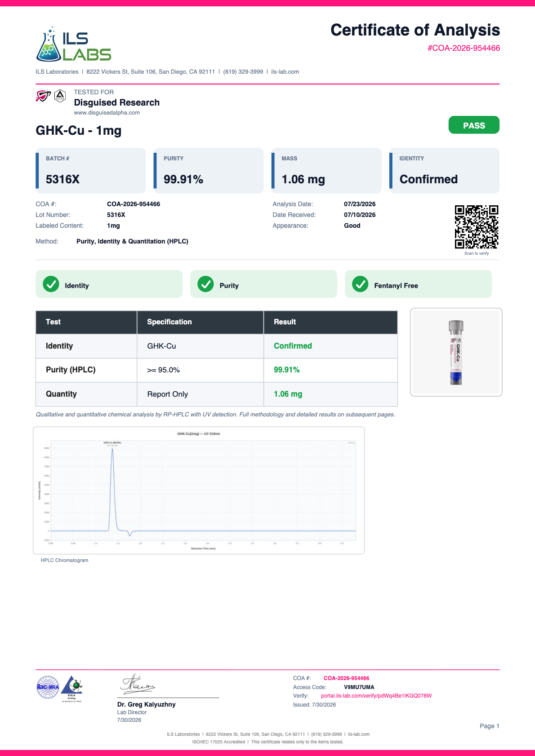Click the QR code to verify
Viewport: 535px width, 756px height.
pyautogui.click(x=477, y=227)
